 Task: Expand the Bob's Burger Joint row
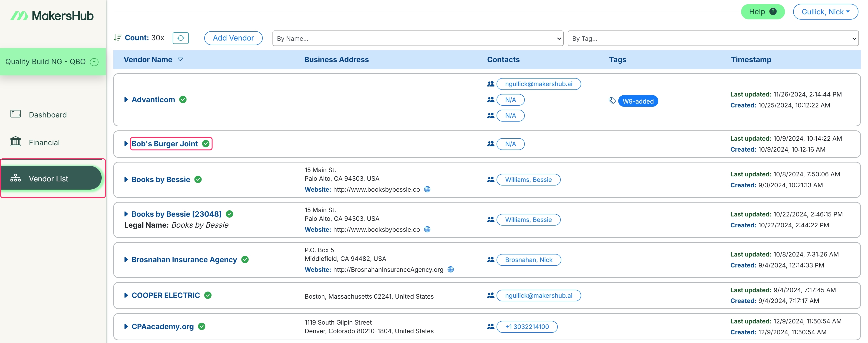[x=126, y=144]
